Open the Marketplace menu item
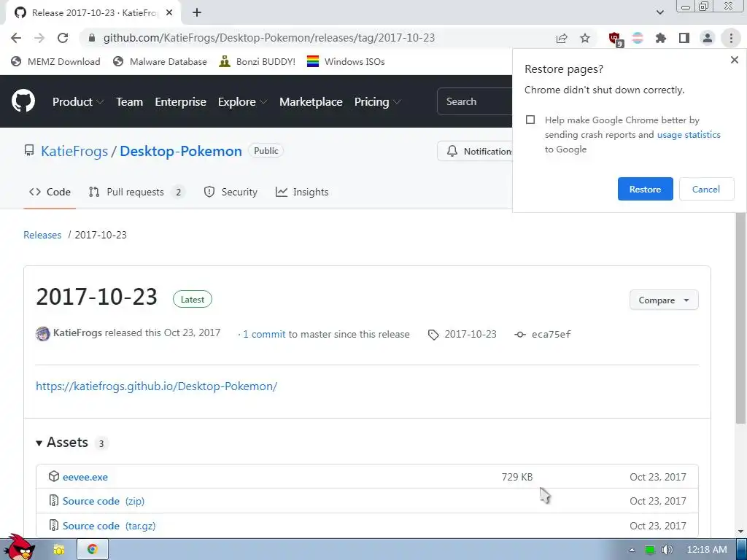747x560 pixels. pos(311,101)
